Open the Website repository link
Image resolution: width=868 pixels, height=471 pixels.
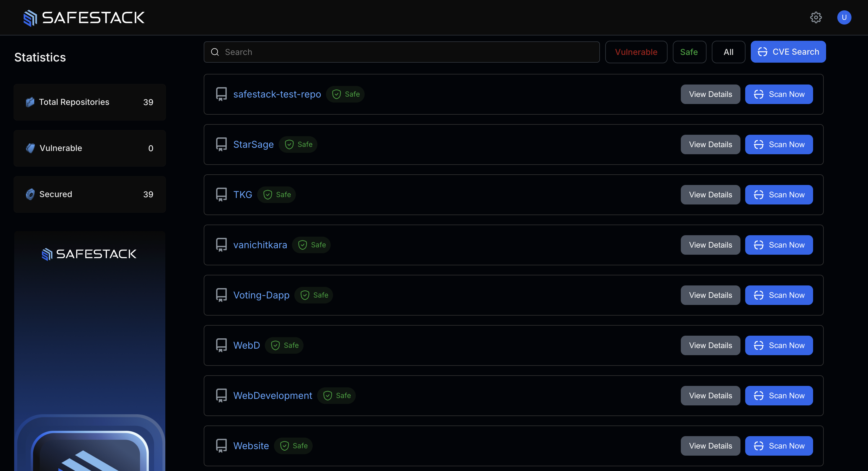pos(251,446)
